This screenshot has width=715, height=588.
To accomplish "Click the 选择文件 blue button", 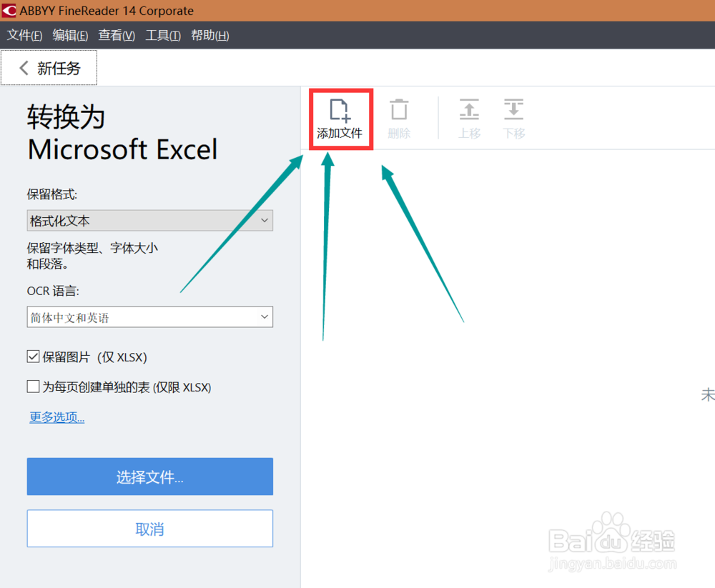I will tap(149, 477).
